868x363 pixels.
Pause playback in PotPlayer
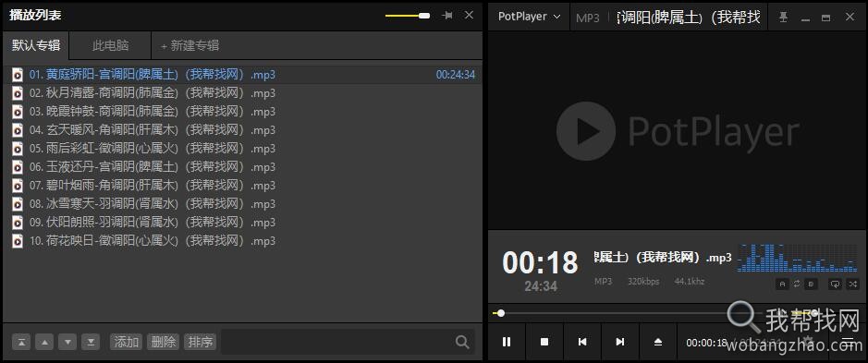(507, 342)
